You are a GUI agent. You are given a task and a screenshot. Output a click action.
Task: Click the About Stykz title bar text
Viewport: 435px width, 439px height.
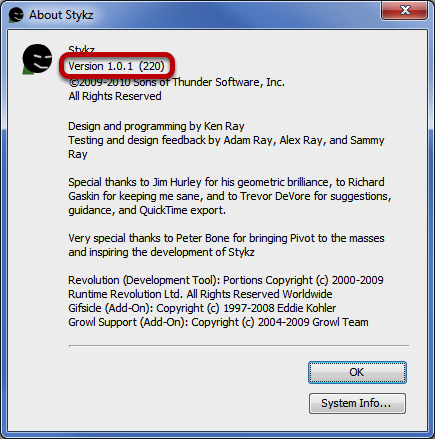pyautogui.click(x=61, y=15)
